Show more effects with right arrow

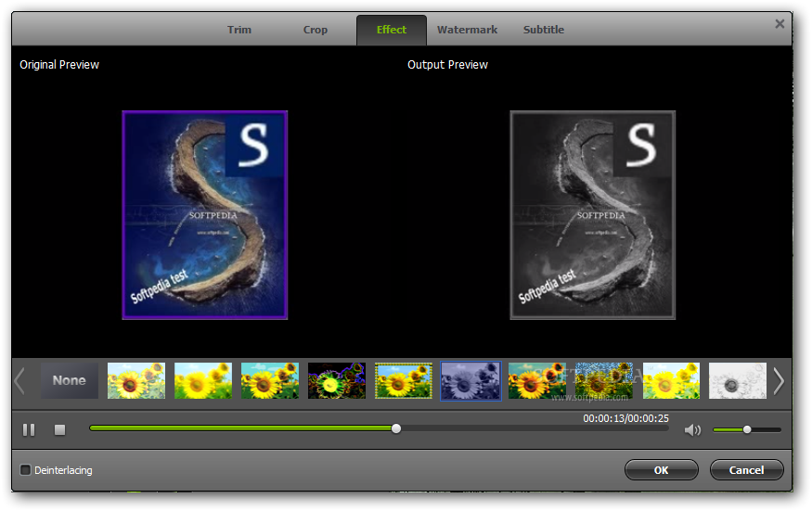(779, 381)
